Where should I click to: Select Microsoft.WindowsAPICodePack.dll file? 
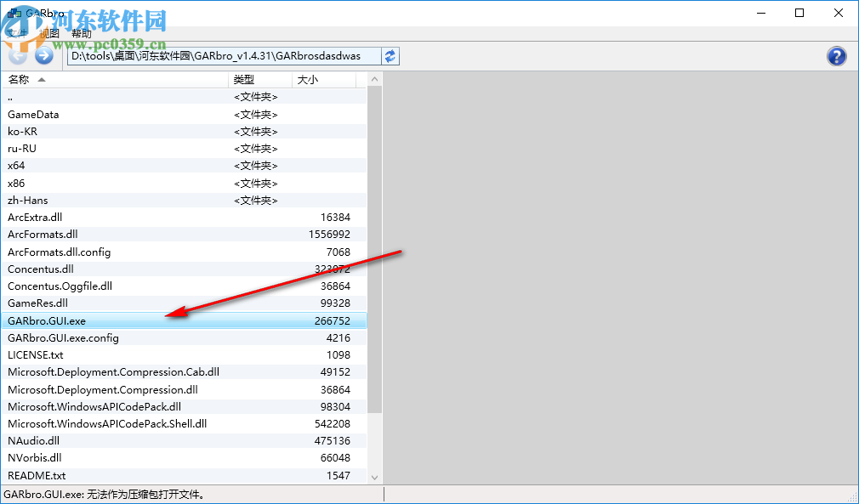(x=184, y=406)
